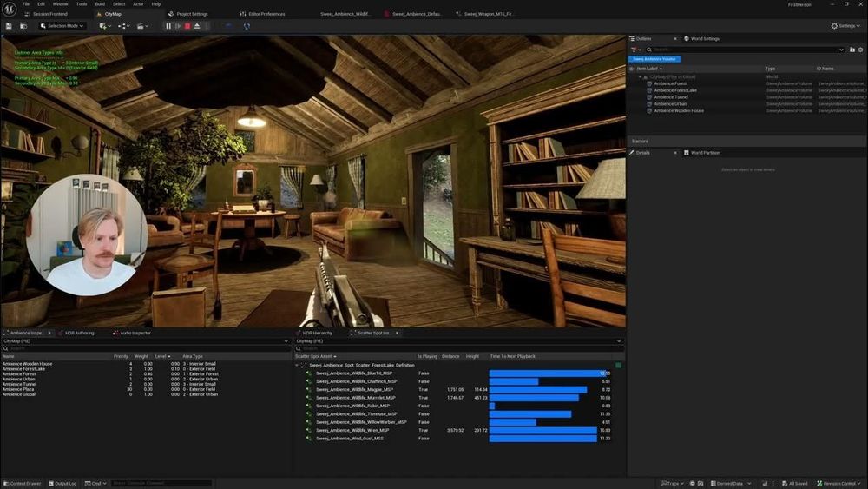Click the Sweej_Ambience_Wind_Gust_MSS sound icon
The width and height of the screenshot is (868, 489).
309,439
